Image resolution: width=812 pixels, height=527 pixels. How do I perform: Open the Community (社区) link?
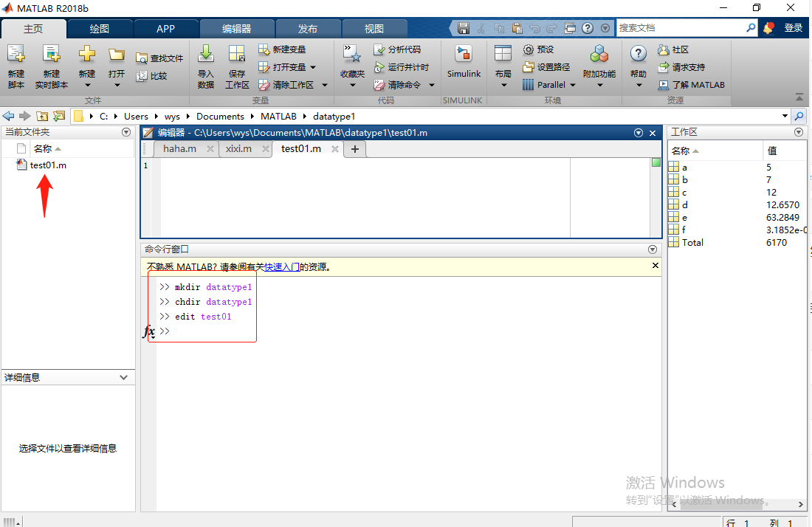point(673,49)
